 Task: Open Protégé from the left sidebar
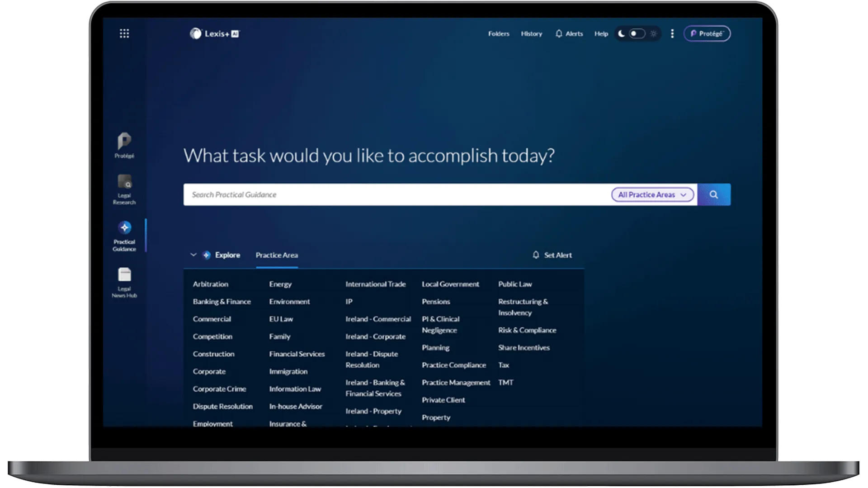(124, 145)
